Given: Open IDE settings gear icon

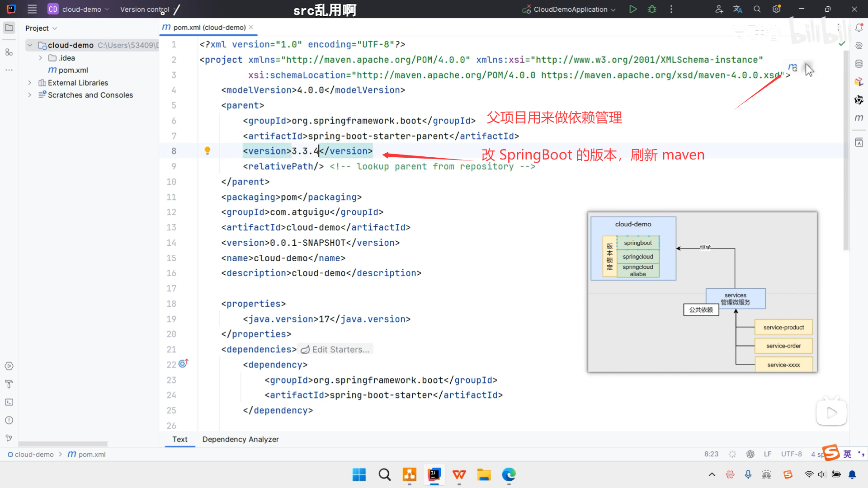Looking at the screenshot, I should [x=777, y=9].
